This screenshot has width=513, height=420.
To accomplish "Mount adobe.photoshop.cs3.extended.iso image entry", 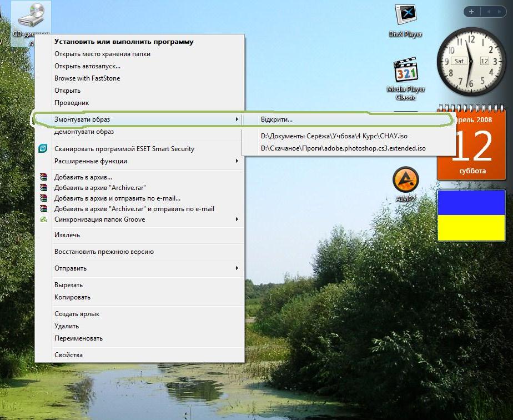I will click(343, 148).
